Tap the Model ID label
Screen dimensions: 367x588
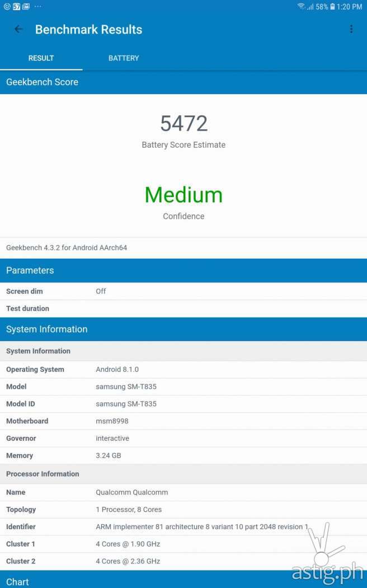pos(21,404)
